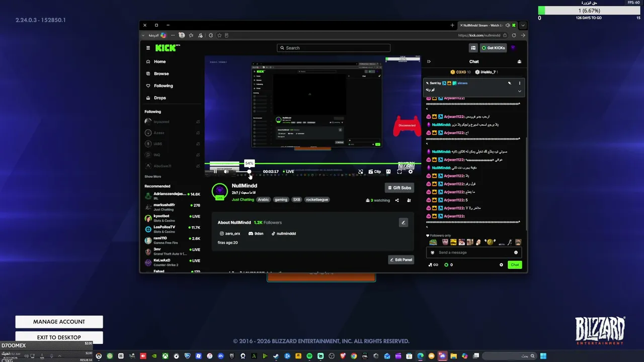Select the rocketlaegue tag
Screen dimensions: 644x362
click(317, 200)
